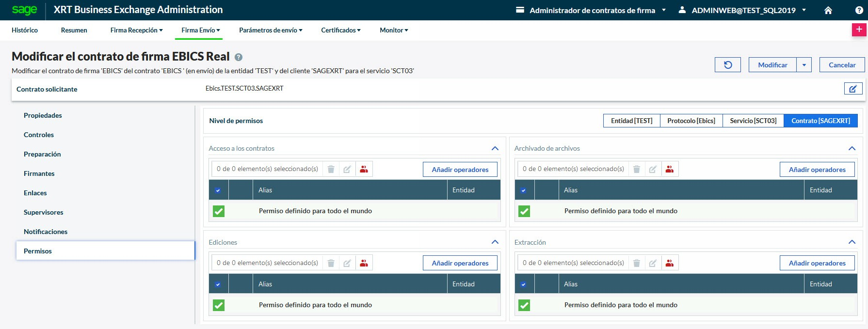The image size is (868, 329).
Task: Click trash icon in Archivado de archivos toolbar
Action: (637, 169)
